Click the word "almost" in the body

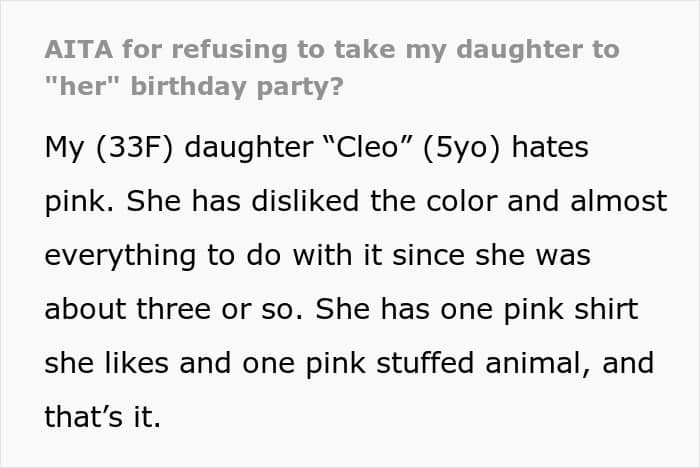point(619,201)
